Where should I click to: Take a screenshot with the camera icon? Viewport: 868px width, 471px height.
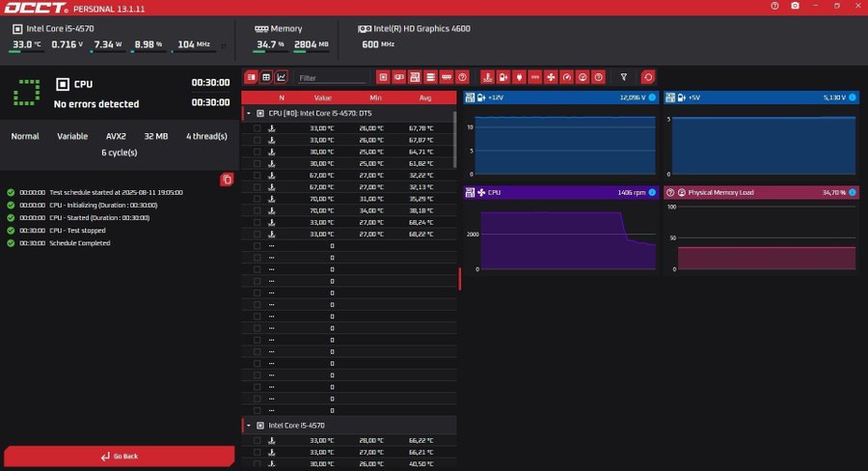[x=795, y=6]
